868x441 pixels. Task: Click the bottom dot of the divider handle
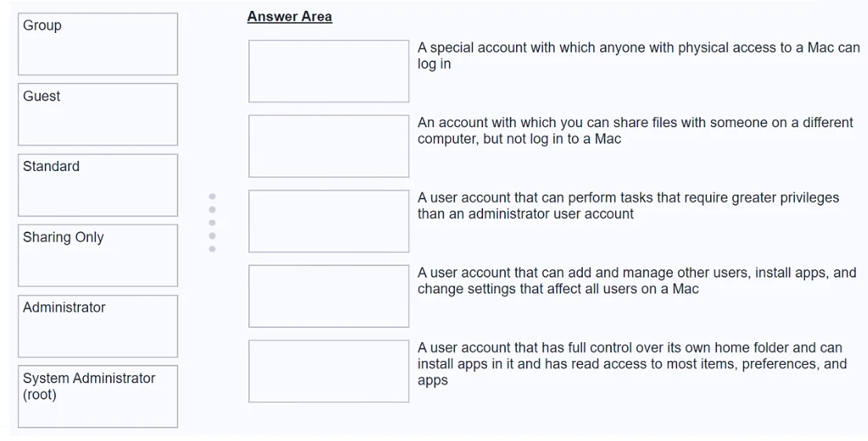[212, 249]
